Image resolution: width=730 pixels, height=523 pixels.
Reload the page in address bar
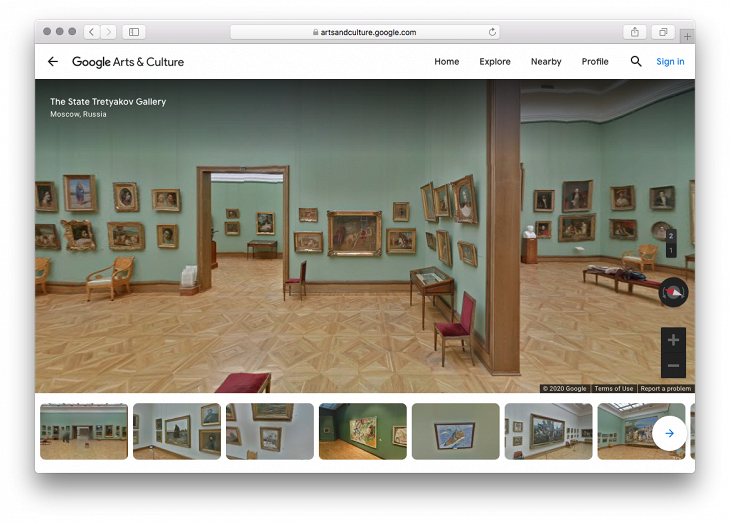tap(493, 32)
